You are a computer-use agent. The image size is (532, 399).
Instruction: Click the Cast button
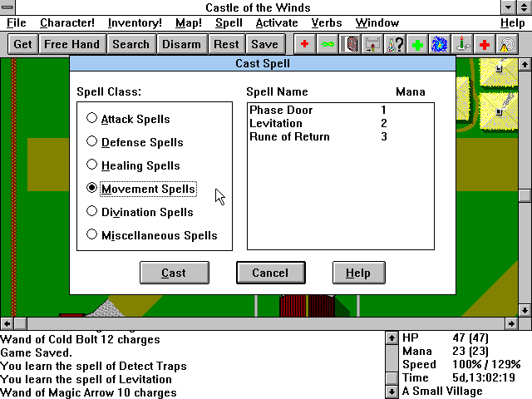pyautogui.click(x=175, y=273)
